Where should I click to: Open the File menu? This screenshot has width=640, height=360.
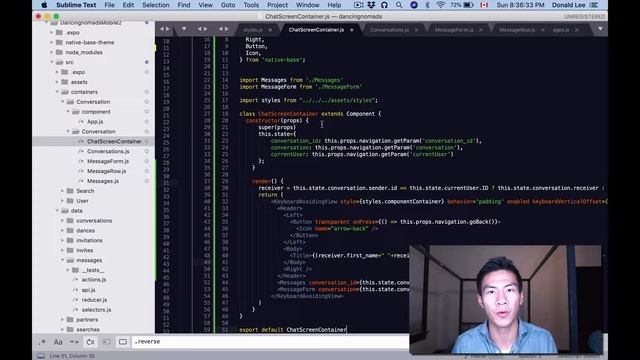[x=109, y=5]
